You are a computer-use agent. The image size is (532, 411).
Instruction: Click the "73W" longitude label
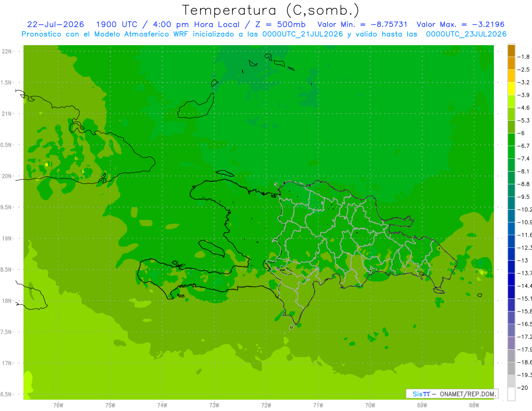click(214, 405)
